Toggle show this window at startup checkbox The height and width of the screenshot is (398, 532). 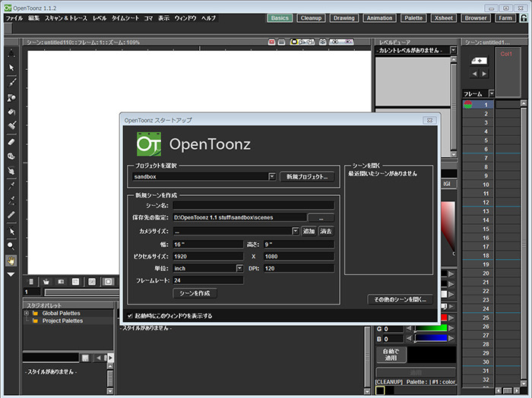coord(130,316)
